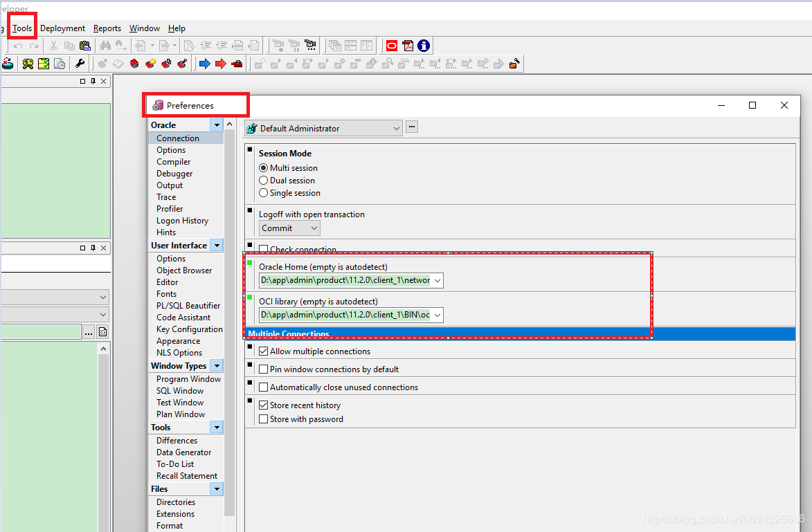Click the pin icon of the lower-left panel
The image size is (812, 532).
(x=93, y=248)
